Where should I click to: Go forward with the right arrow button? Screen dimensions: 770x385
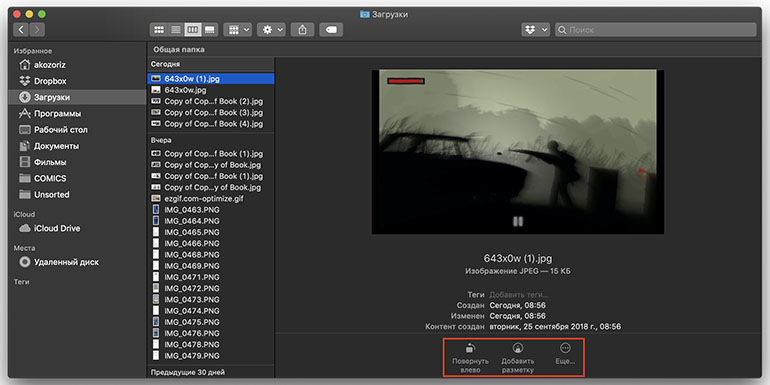tap(37, 29)
